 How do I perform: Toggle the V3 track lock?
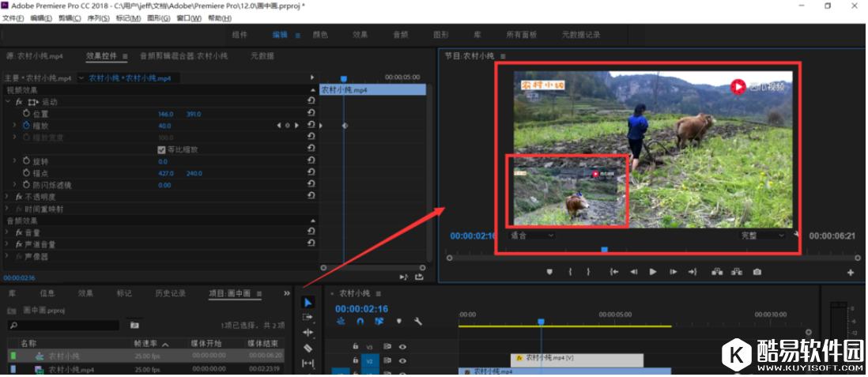[356, 346]
